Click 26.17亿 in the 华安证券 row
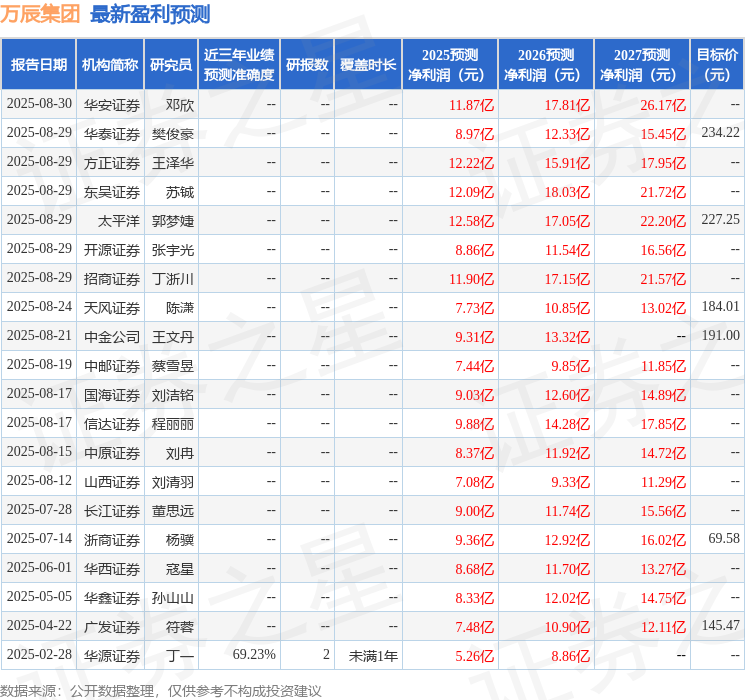 pyautogui.click(x=663, y=105)
